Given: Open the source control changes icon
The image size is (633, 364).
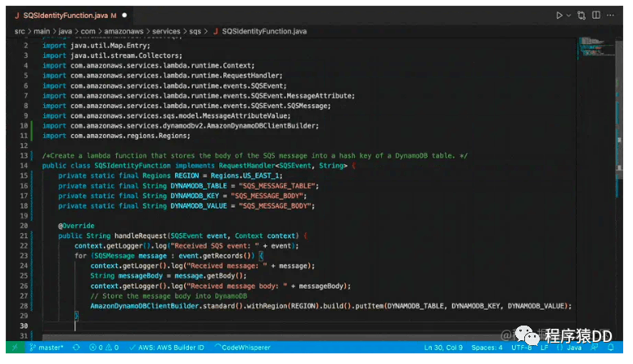Looking at the screenshot, I should click(581, 16).
